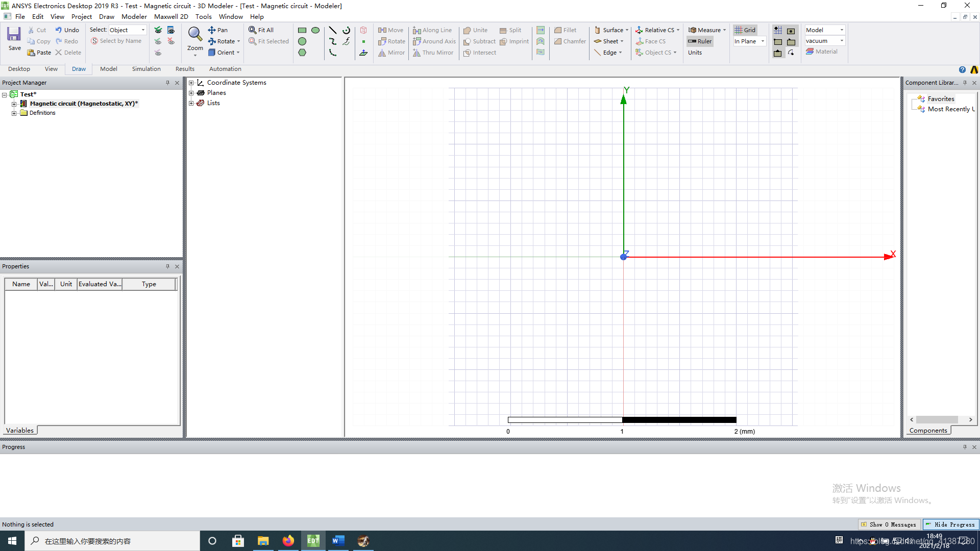Select the draw spline tool
The height and width of the screenshot is (551, 980).
(333, 41)
